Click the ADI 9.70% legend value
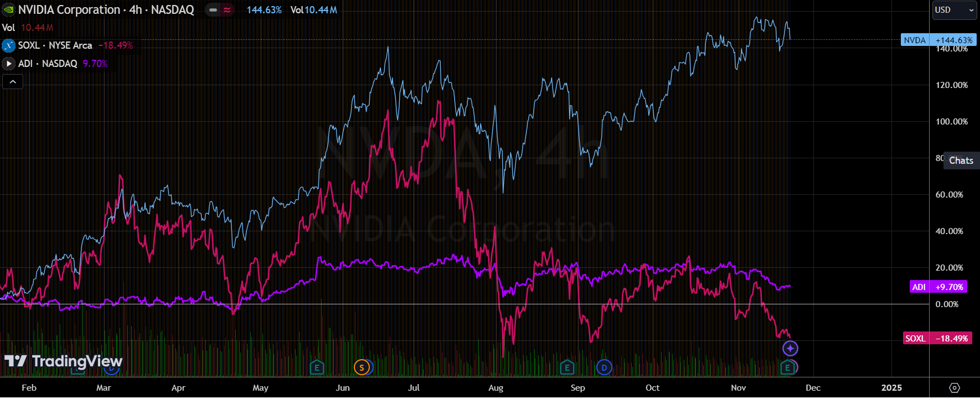 [x=95, y=64]
